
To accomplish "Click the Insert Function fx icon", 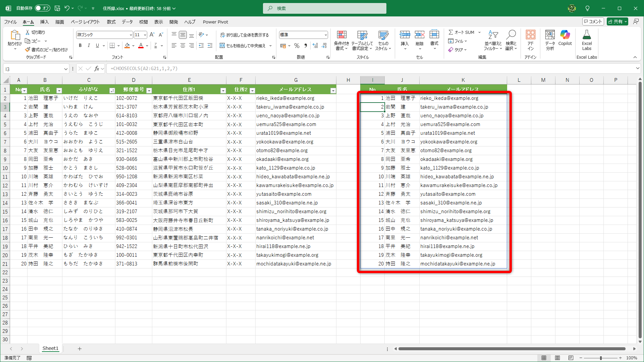I will click(97, 69).
